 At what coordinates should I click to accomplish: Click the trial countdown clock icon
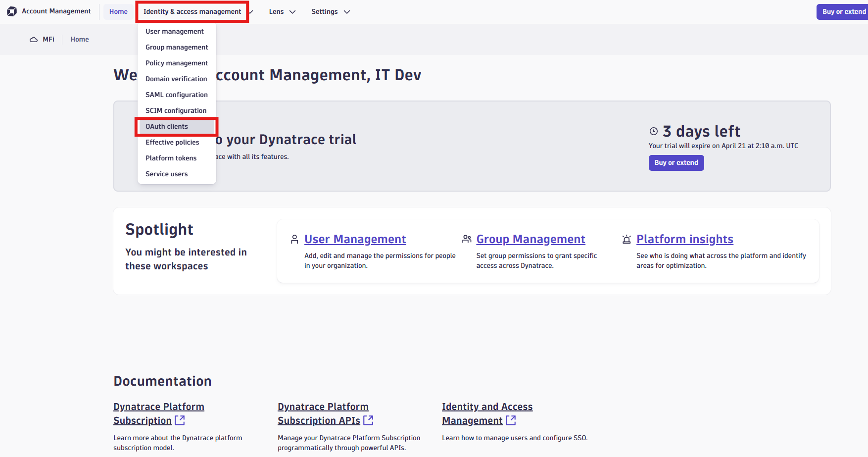point(654,131)
